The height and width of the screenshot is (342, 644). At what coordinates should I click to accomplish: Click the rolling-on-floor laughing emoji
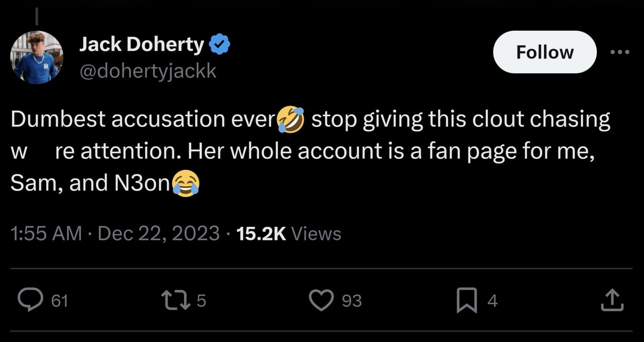click(x=290, y=119)
